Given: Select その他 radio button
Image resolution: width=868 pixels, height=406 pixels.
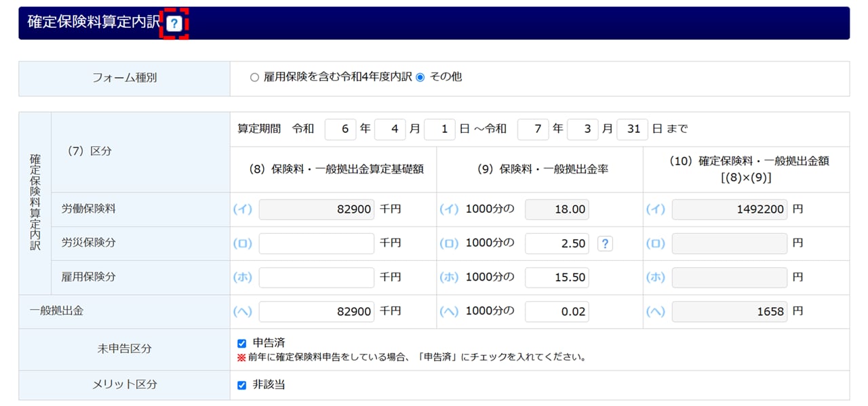Looking at the screenshot, I should coord(420,77).
